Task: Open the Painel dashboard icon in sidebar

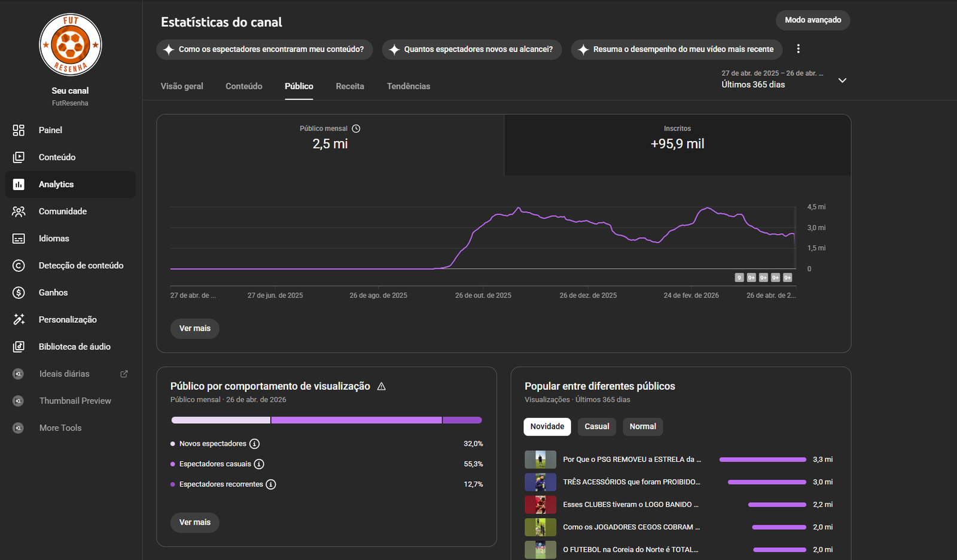Action: pos(19,130)
